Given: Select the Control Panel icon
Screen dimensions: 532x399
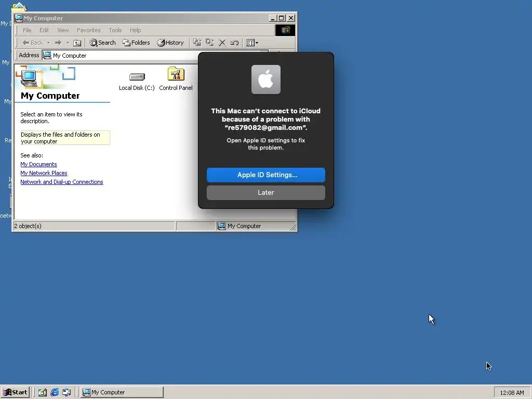Looking at the screenshot, I should pos(176,79).
